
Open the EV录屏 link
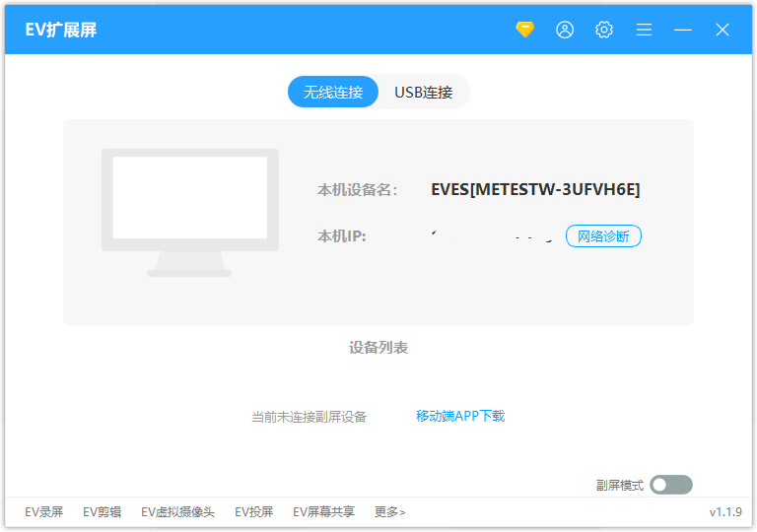click(x=44, y=511)
